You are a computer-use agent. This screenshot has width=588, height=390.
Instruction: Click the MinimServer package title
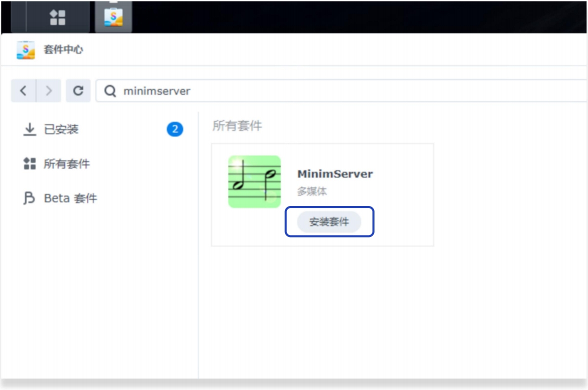335,174
